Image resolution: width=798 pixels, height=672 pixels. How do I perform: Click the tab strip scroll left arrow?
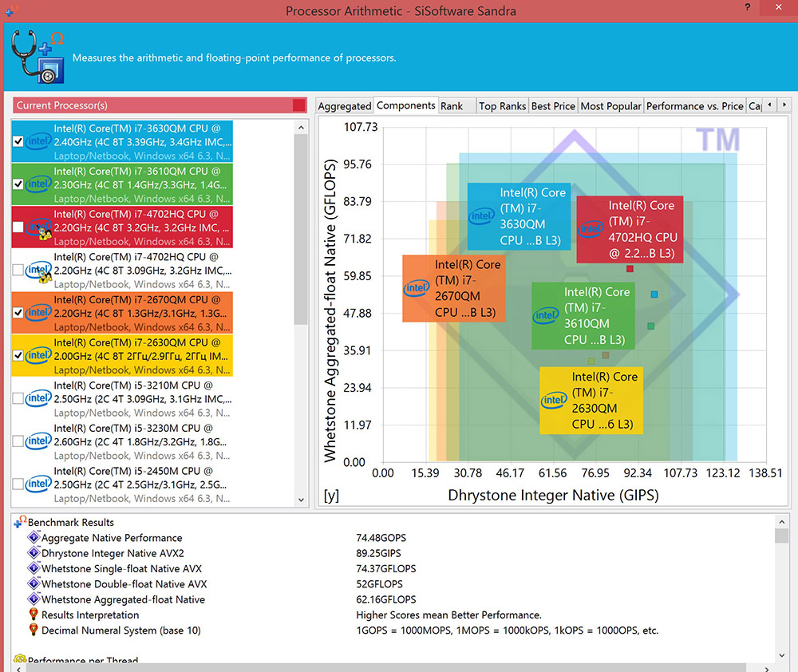point(769,105)
